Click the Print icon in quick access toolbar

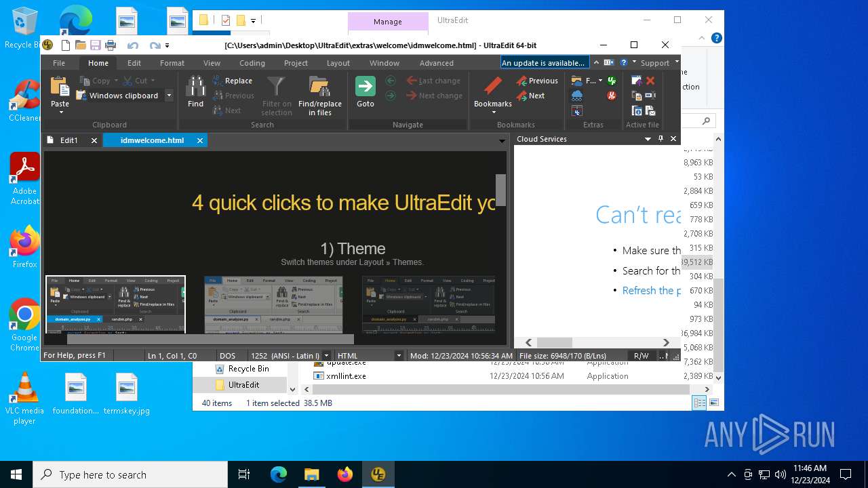tap(111, 45)
